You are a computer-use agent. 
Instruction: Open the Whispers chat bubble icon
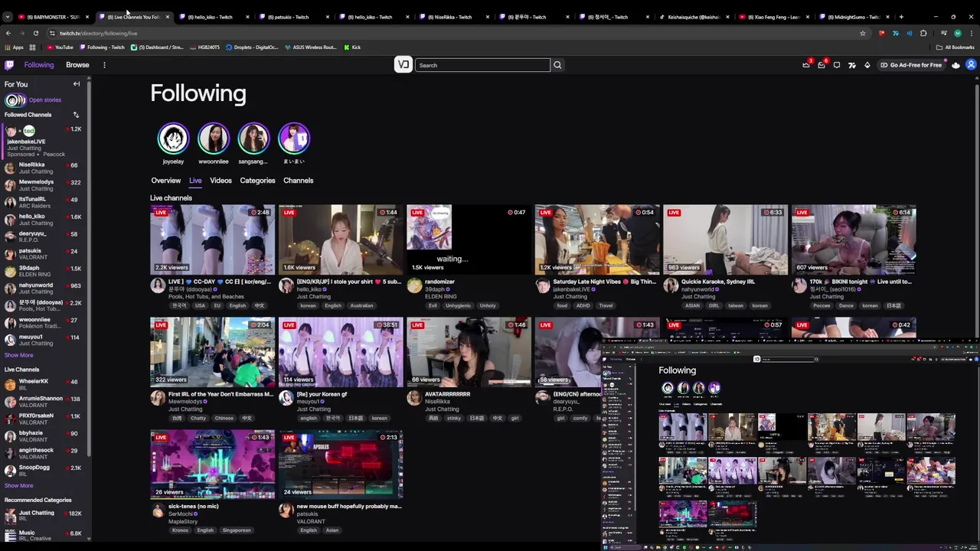(837, 65)
